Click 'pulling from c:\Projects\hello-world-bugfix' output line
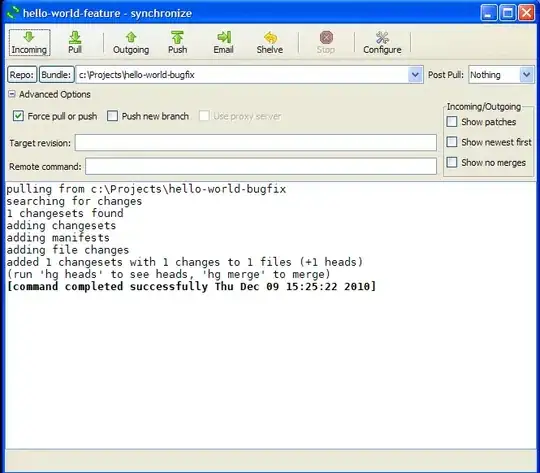This screenshot has height=473, width=540. (146, 189)
